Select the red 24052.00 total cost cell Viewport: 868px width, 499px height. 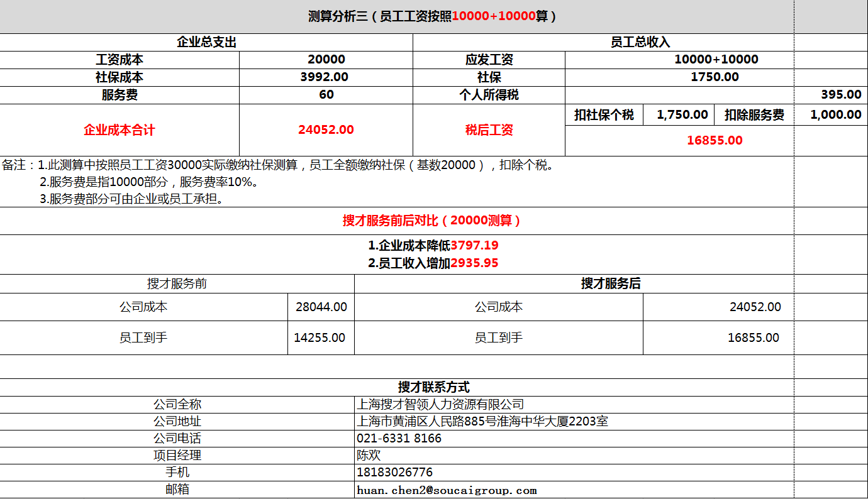[x=326, y=130]
